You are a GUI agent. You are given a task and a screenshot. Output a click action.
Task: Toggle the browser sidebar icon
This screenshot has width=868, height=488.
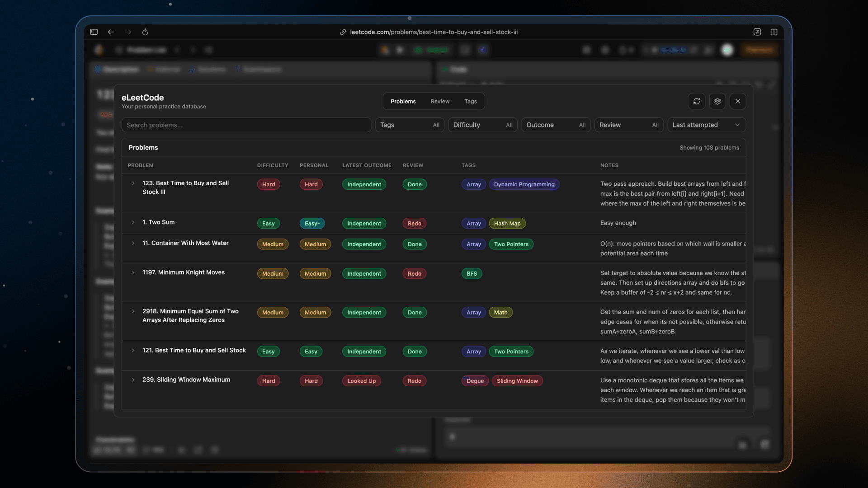(x=94, y=32)
